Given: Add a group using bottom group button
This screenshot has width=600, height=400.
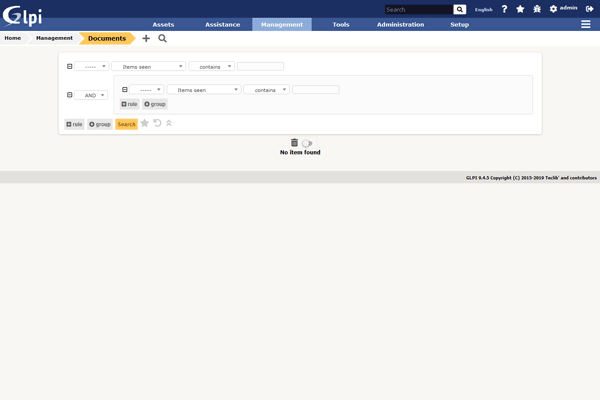Looking at the screenshot, I should pyautogui.click(x=100, y=124).
